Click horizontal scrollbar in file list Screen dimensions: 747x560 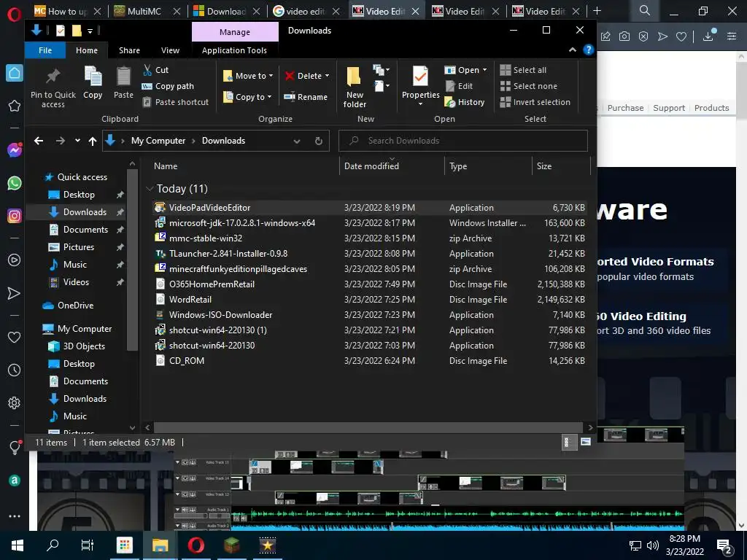pos(368,427)
